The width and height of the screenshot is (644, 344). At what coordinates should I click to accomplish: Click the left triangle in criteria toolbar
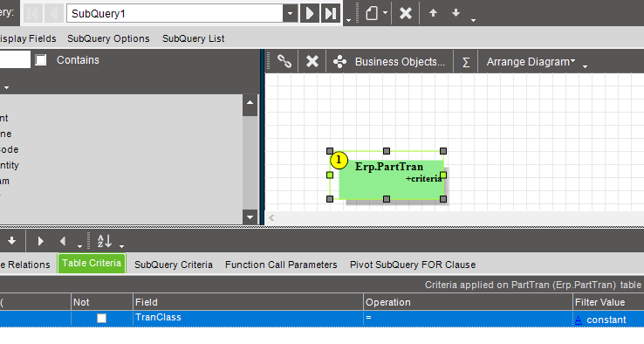(x=63, y=241)
